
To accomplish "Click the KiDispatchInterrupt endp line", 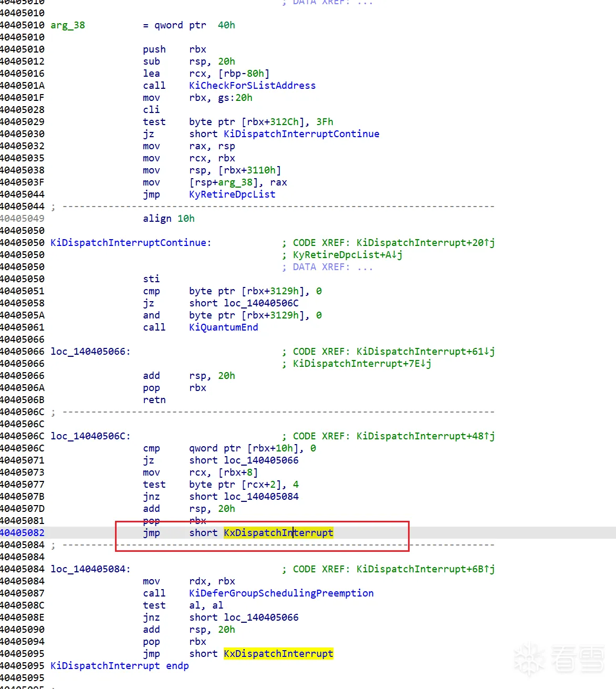I will tap(120, 666).
